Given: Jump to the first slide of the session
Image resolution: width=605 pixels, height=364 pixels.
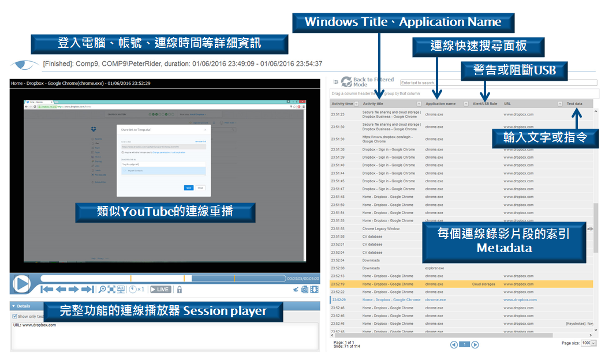Looking at the screenshot, I should (47, 290).
